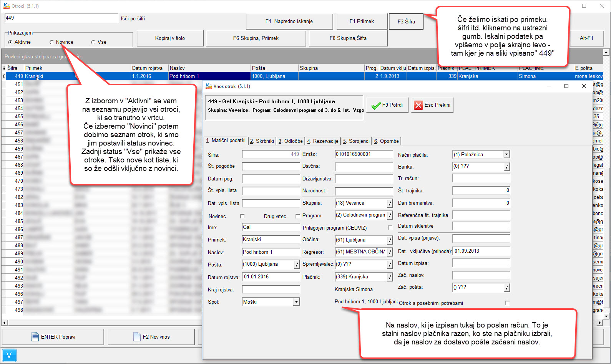The width and height of the screenshot is (611, 364).
Task: Sort by Datum rojstva column header
Action: pyautogui.click(x=149, y=68)
